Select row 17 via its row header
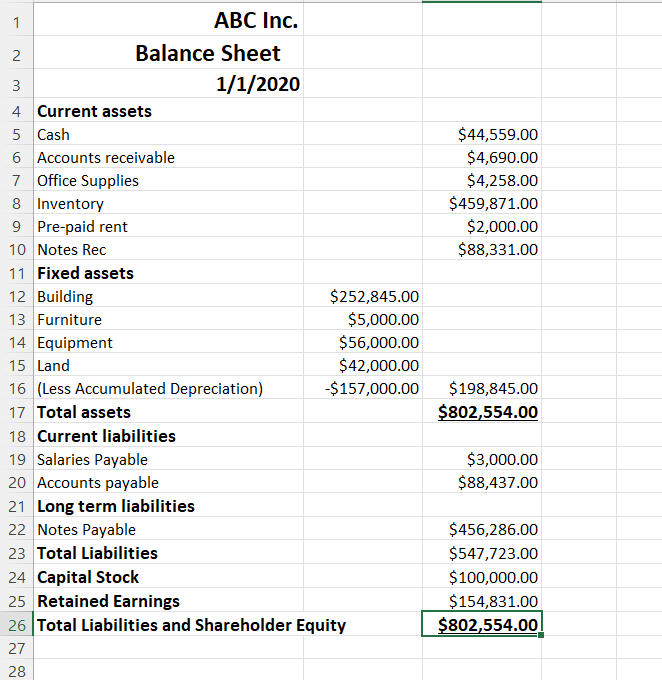Viewport: 662px width, 680px height. point(17,412)
